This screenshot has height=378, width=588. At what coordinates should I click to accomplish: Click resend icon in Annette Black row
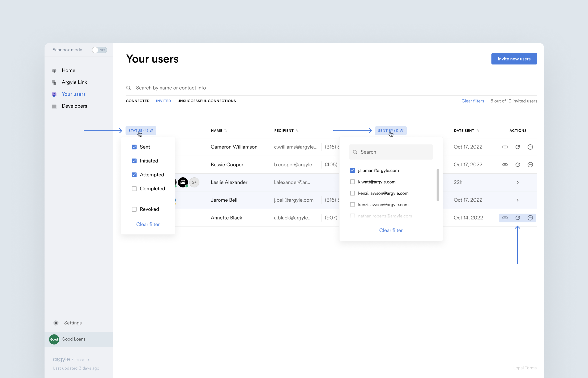(x=518, y=218)
